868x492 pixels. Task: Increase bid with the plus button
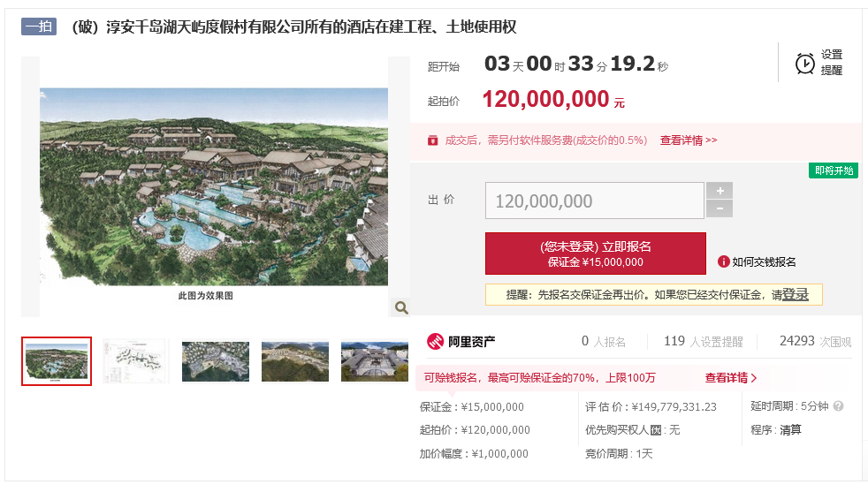pyautogui.click(x=720, y=191)
